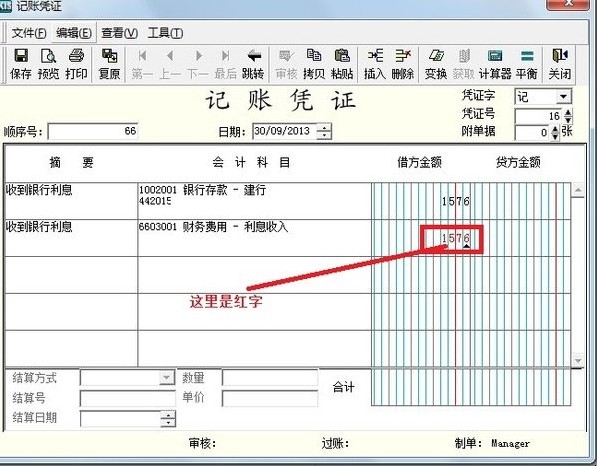Click the 会计科目 column header
The width and height of the screenshot is (597, 466).
pos(251,163)
